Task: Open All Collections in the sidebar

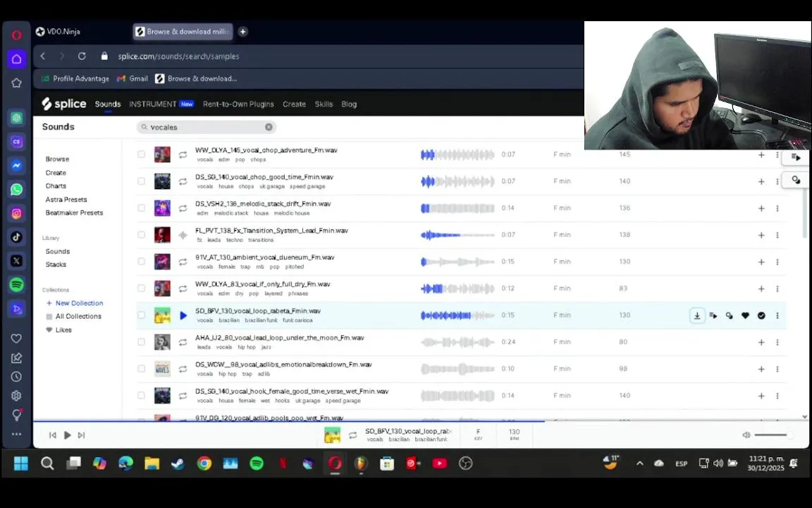Action: (x=73, y=316)
